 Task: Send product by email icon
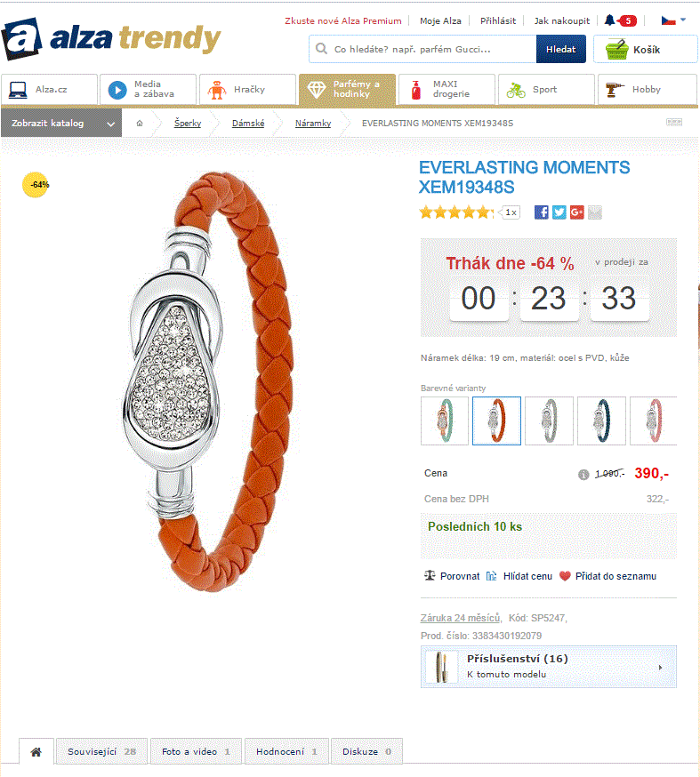595,212
